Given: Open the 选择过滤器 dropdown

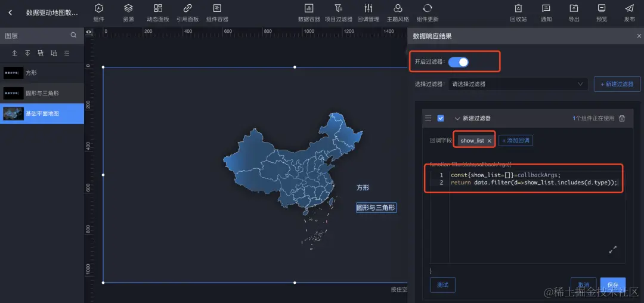Looking at the screenshot, I should (518, 84).
